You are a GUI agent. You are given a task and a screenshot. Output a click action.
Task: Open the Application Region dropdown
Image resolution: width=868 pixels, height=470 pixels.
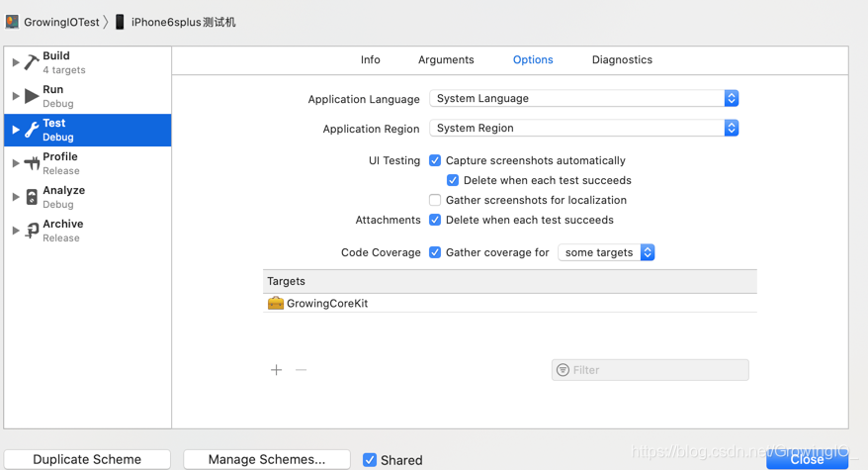point(584,128)
